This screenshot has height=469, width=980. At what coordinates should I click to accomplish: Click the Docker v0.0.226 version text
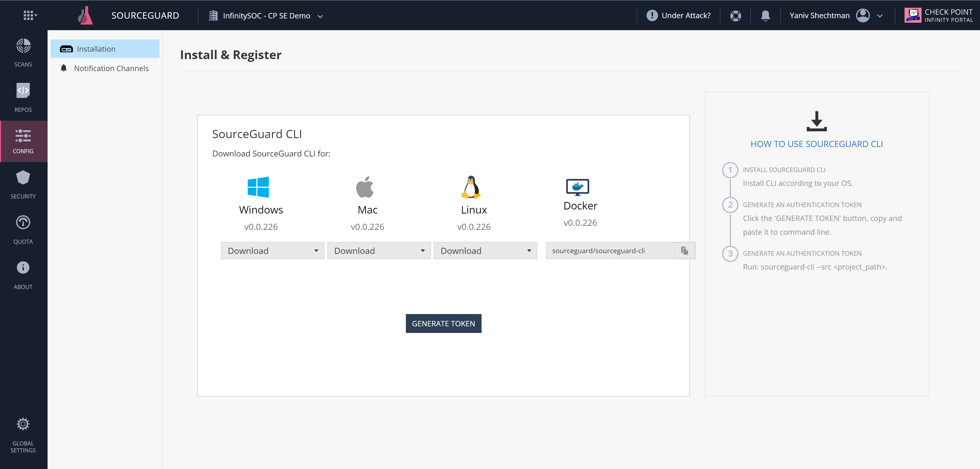[x=581, y=222]
